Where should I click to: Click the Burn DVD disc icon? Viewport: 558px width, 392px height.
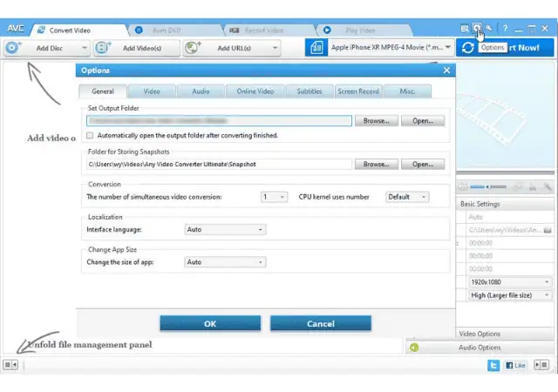[x=139, y=30]
